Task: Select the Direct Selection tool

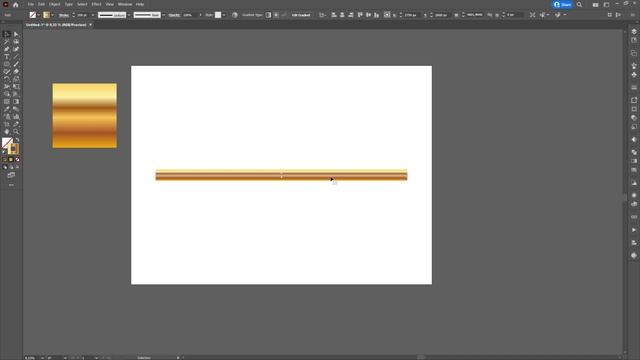Action: 16,34
